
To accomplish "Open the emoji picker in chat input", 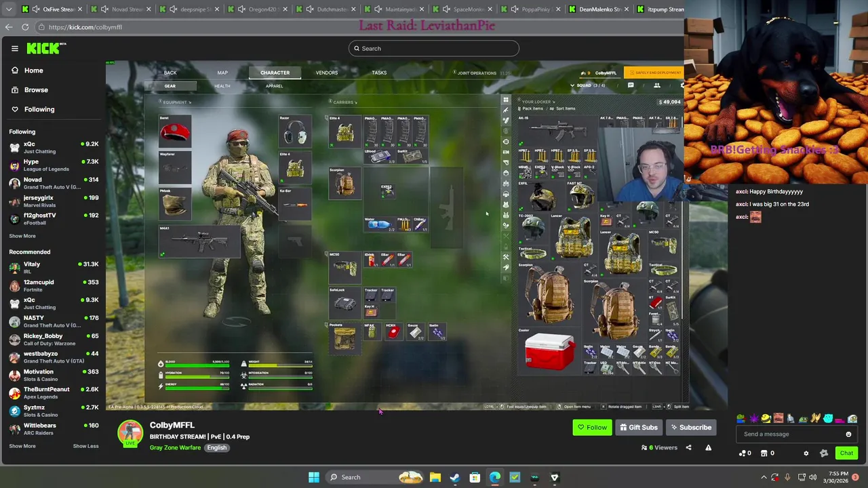I will coord(848,434).
